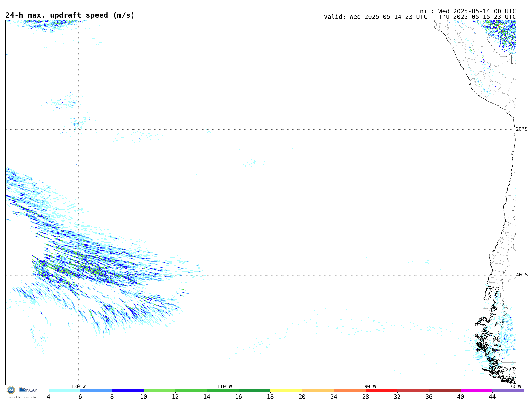Select the brown 36–40 colorbar swatch

coord(445,390)
